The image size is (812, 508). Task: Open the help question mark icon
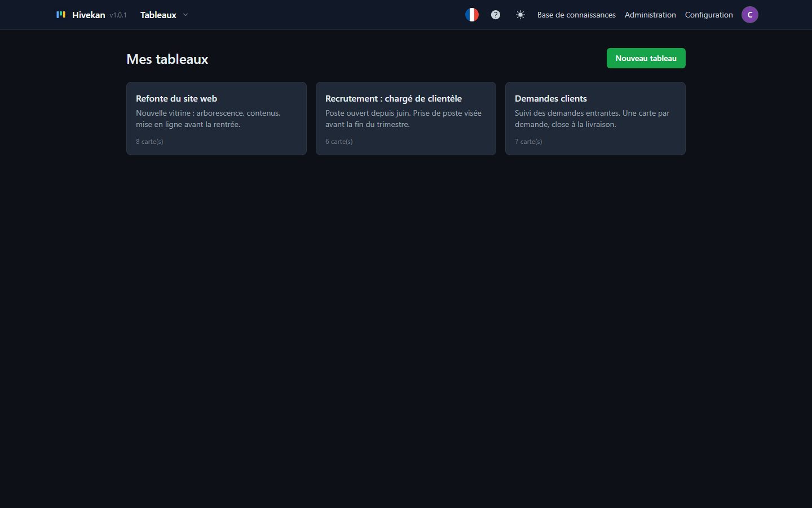496,15
